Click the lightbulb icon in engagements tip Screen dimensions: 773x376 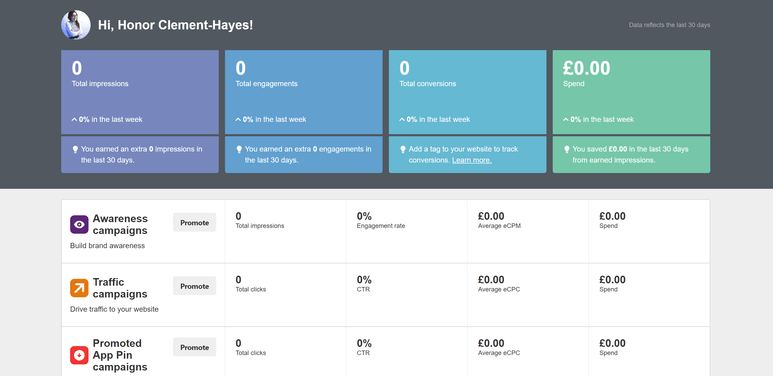[239, 149]
